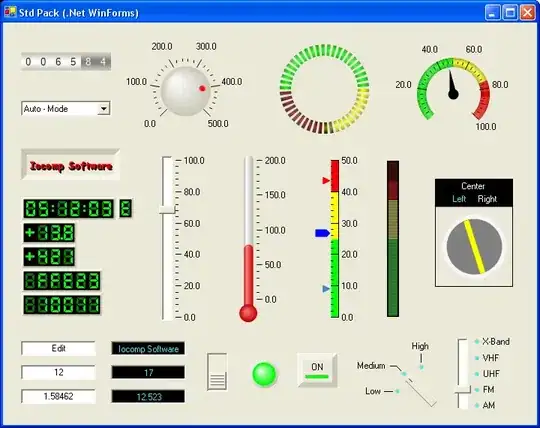
Task: Click the Iocomp Software beveled label button
Action: pos(71,165)
